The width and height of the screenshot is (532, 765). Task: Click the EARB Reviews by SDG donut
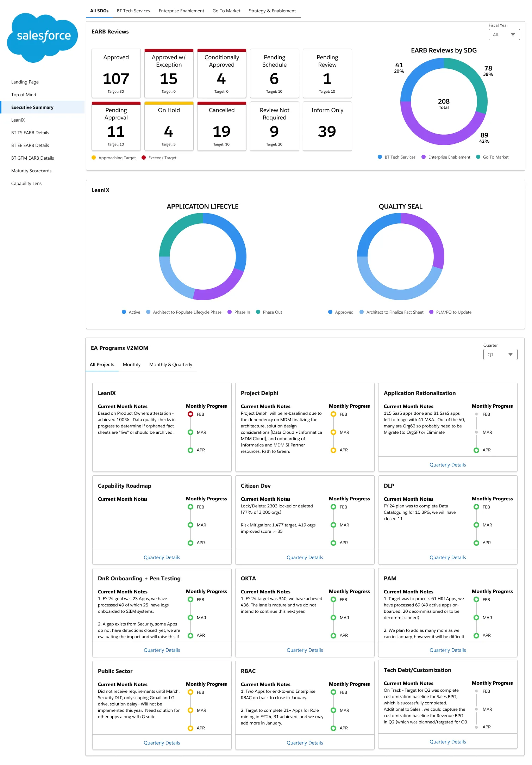pyautogui.click(x=444, y=101)
